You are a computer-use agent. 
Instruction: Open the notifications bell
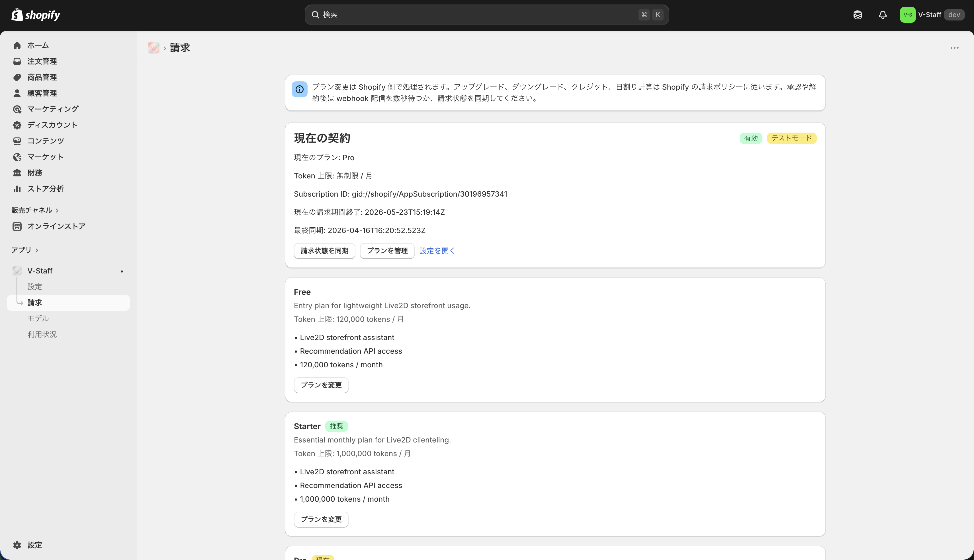(882, 15)
